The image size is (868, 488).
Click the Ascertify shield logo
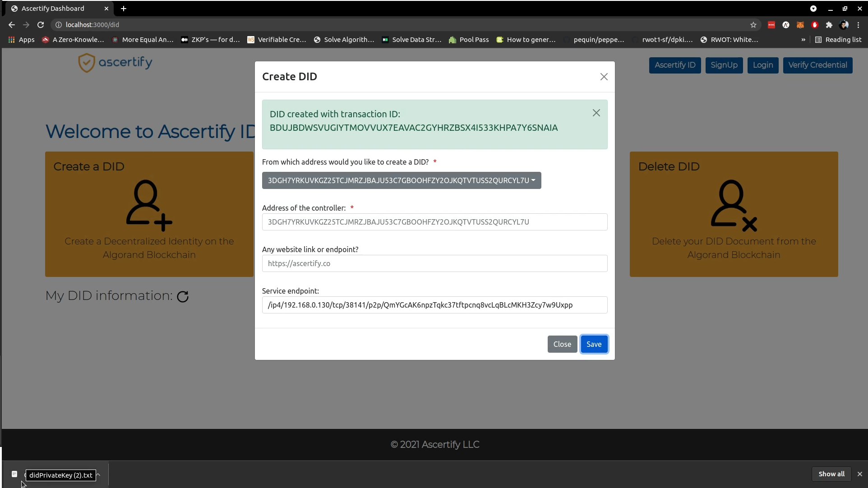86,63
